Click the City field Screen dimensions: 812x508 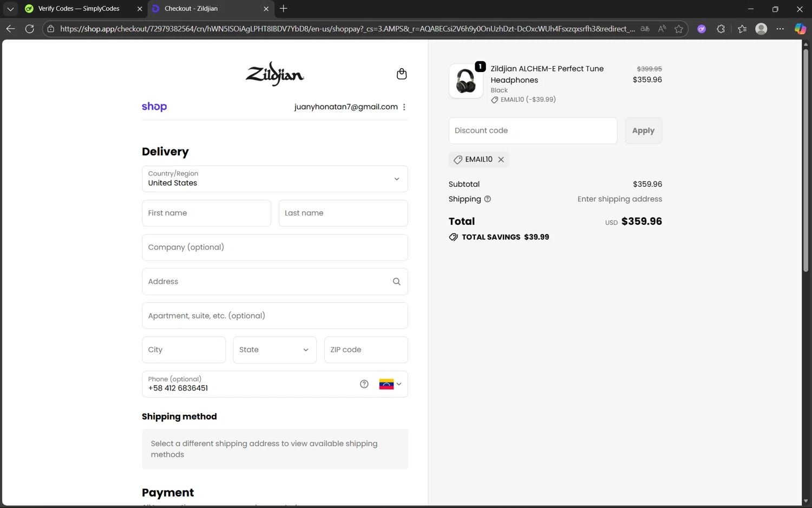coord(184,350)
